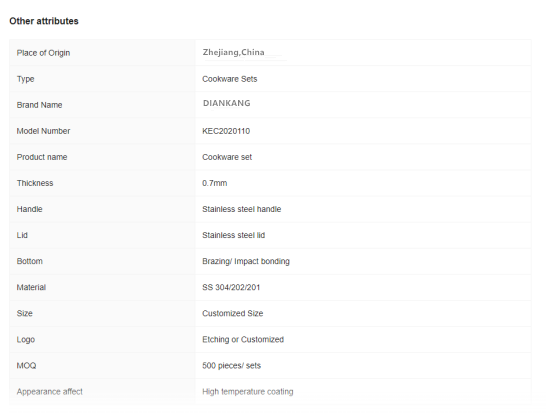Click the DIANKANG brand value
This screenshot has width=554, height=417.
(x=226, y=103)
